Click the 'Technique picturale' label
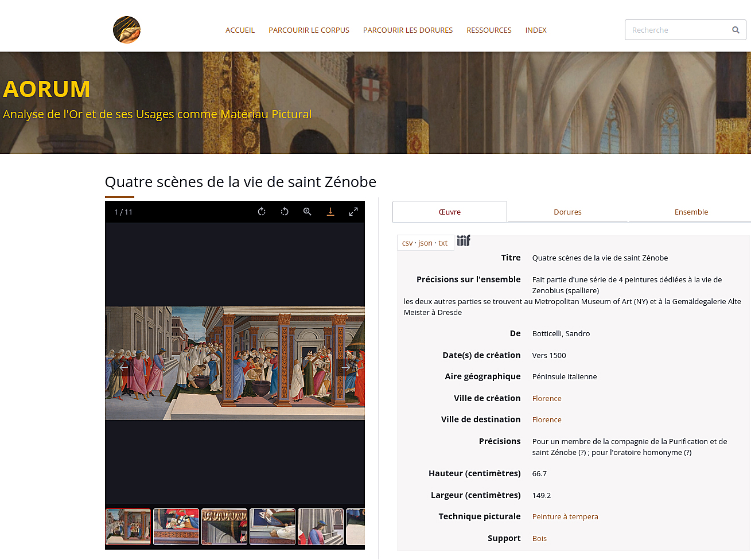The image size is (751, 560). tap(480, 516)
